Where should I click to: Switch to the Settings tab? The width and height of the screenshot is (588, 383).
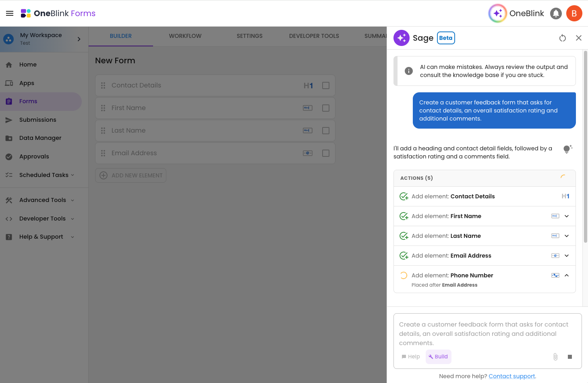pyautogui.click(x=250, y=36)
